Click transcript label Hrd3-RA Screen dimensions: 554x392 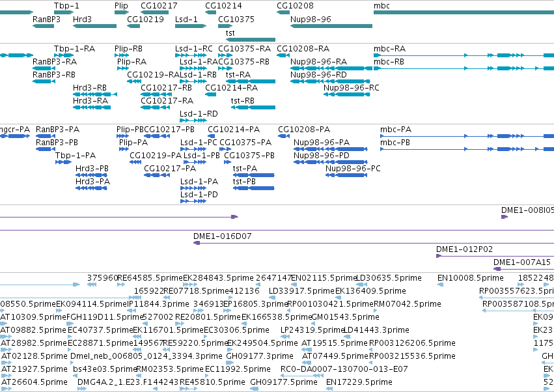click(90, 101)
